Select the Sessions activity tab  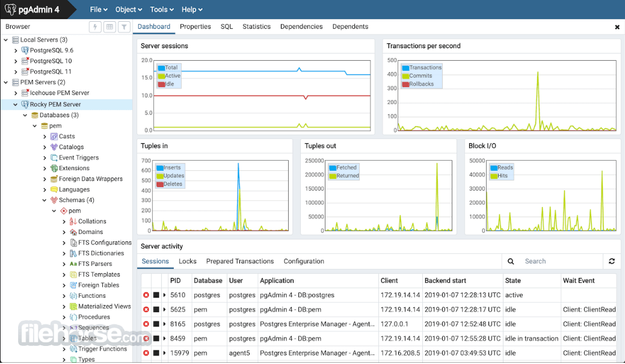tap(155, 261)
